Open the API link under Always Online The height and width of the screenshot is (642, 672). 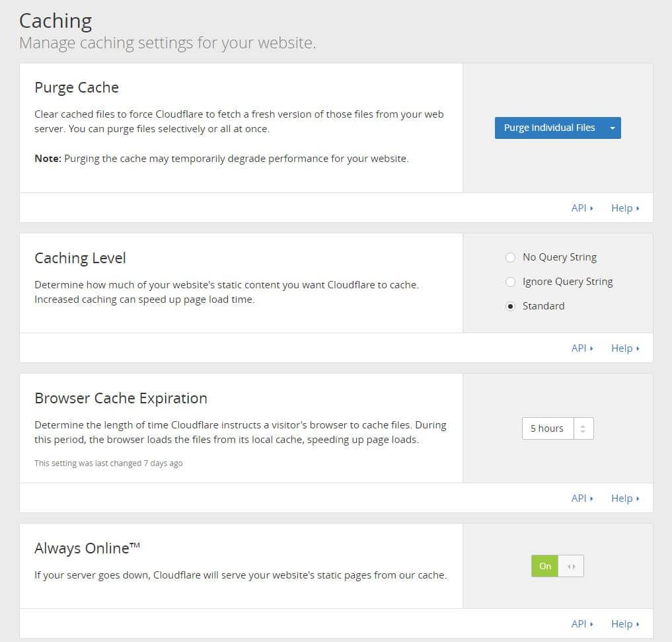(x=581, y=624)
